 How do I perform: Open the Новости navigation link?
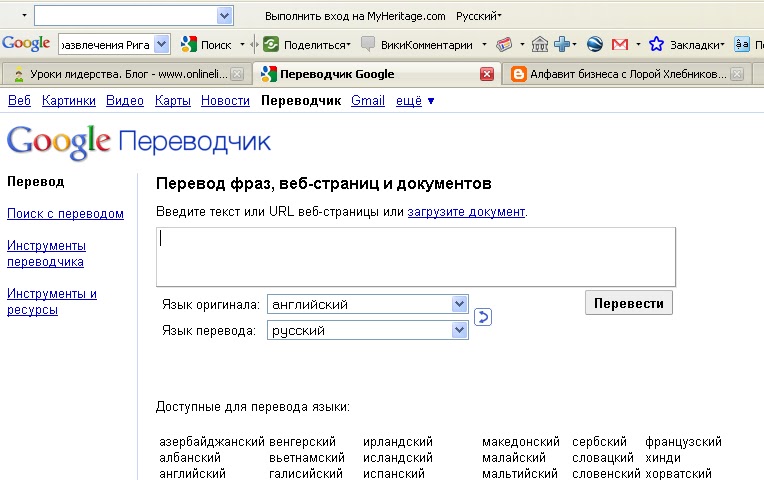coord(225,101)
